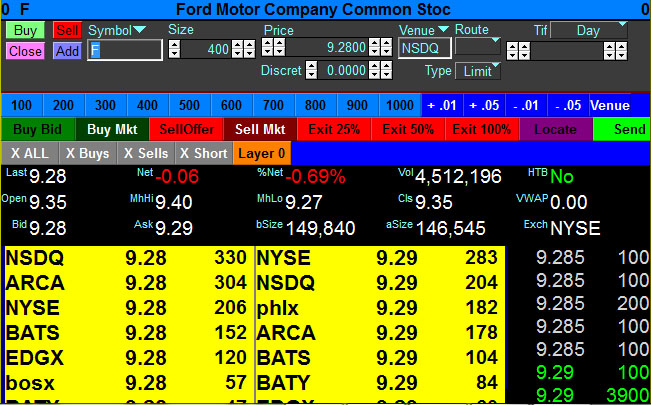Image resolution: width=651 pixels, height=405 pixels.
Task: Select the bosx 9.28 57 bid row
Action: (x=129, y=383)
